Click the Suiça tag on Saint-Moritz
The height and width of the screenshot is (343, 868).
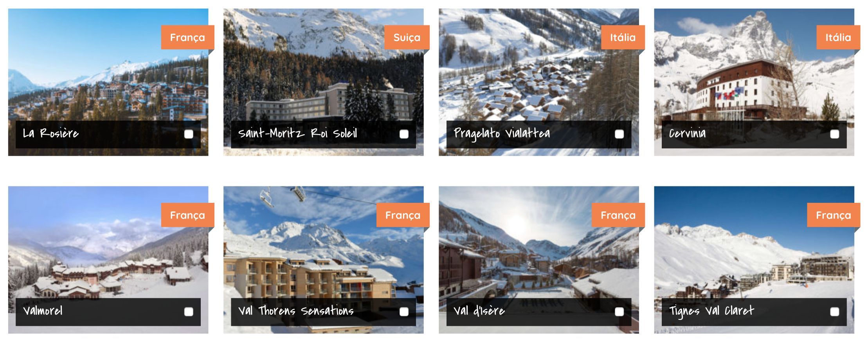click(407, 37)
